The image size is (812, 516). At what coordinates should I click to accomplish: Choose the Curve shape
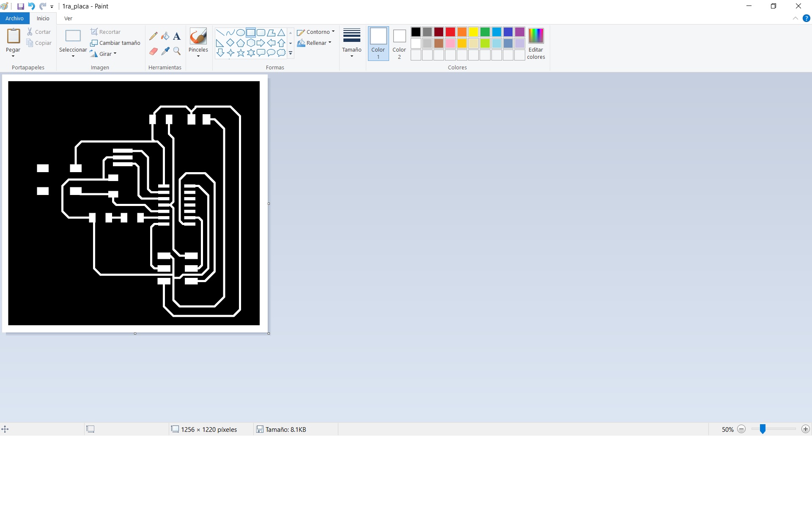pos(230,33)
